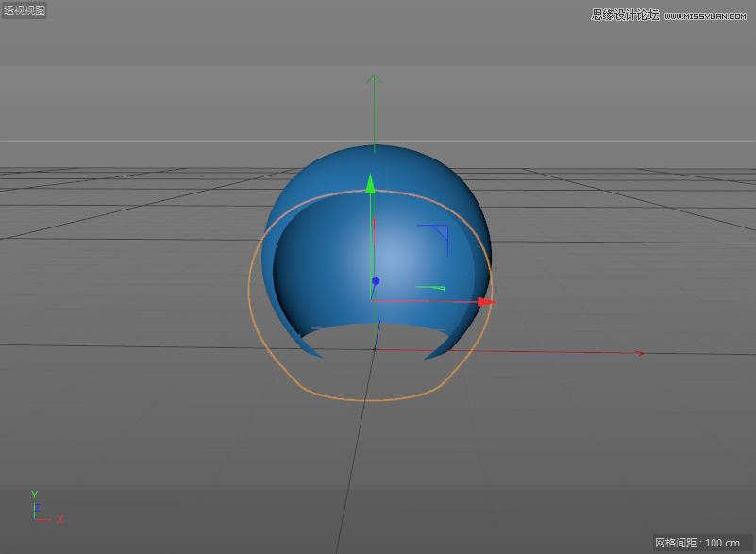This screenshot has height=554, width=756.
Task: Click the www.missyuan.com watermark URL
Action: (707, 16)
